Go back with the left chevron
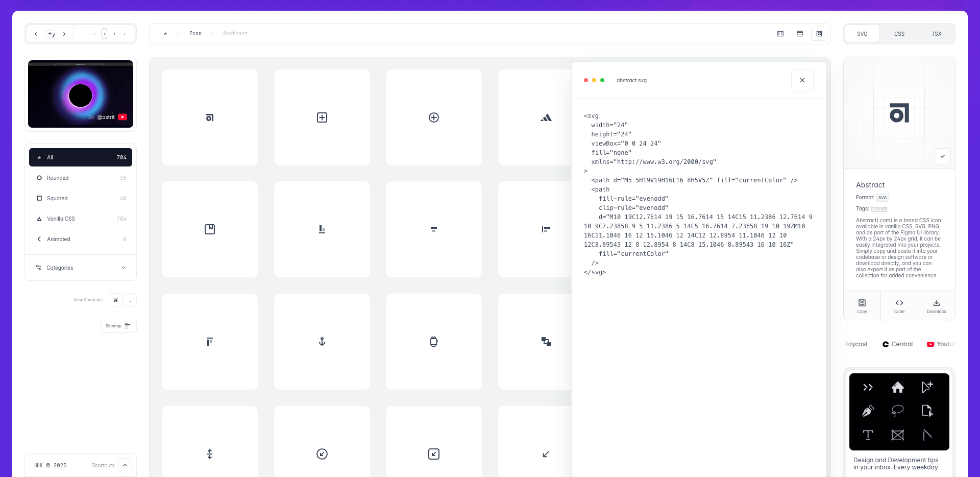 point(36,34)
